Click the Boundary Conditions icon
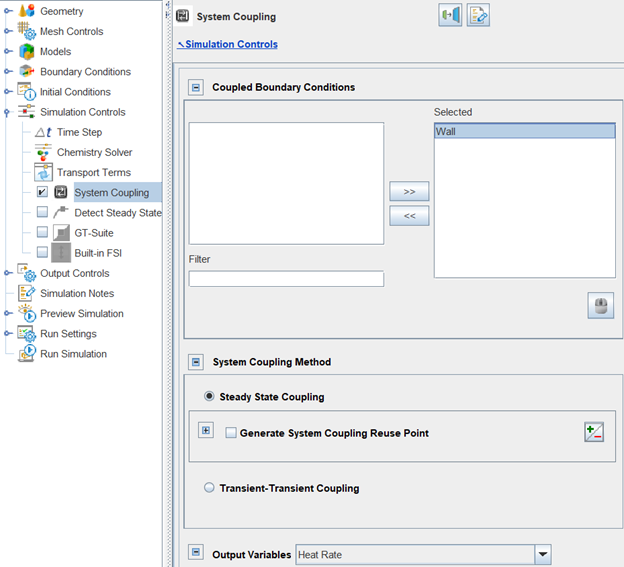The image size is (624, 567). click(x=27, y=72)
